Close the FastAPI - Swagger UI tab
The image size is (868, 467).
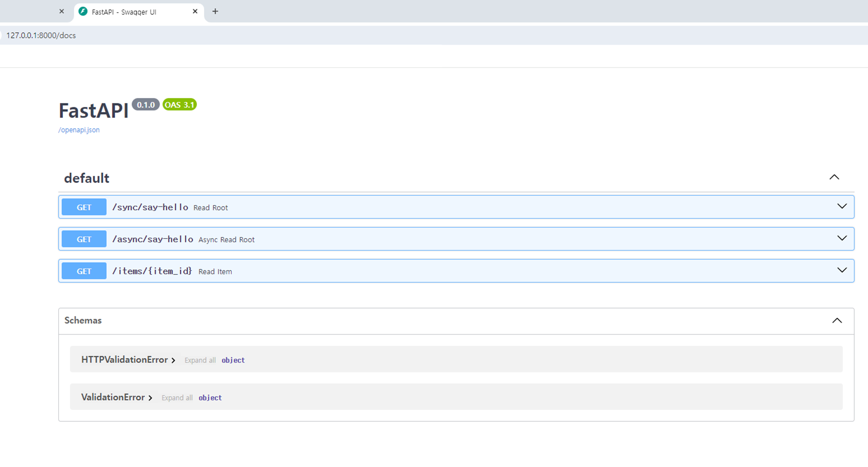coord(195,11)
